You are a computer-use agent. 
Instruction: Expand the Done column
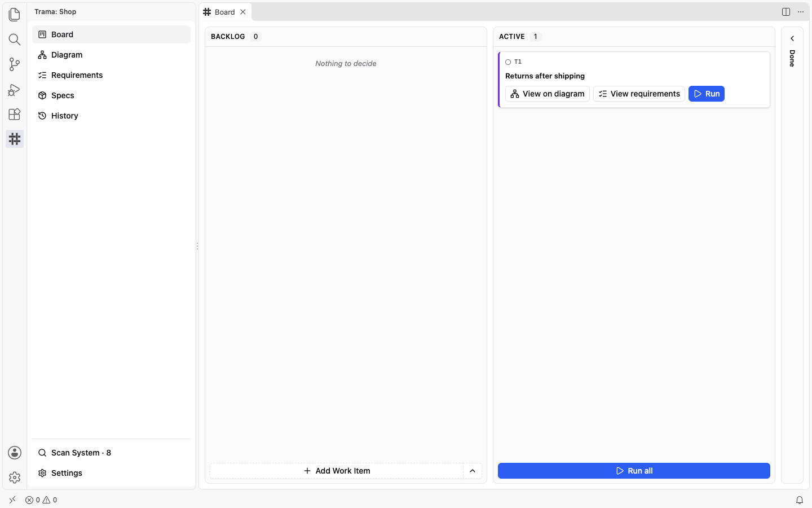point(792,38)
